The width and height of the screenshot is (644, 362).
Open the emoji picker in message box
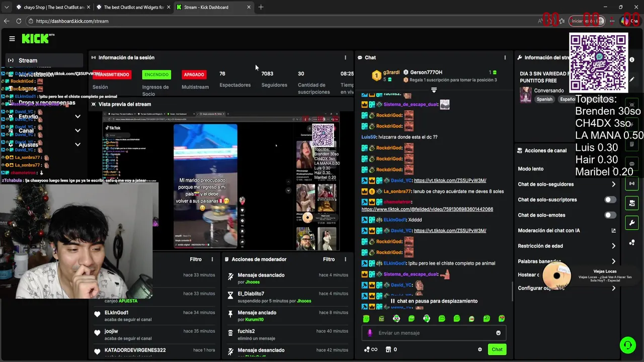499,333
